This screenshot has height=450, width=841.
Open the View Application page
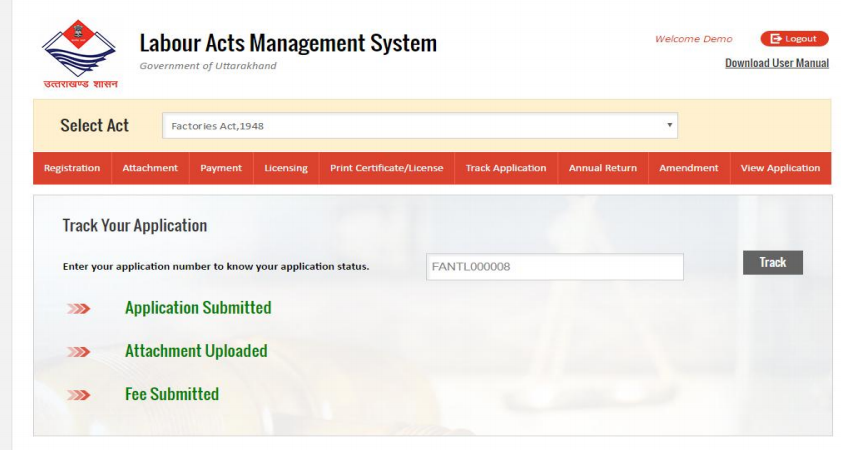(780, 168)
